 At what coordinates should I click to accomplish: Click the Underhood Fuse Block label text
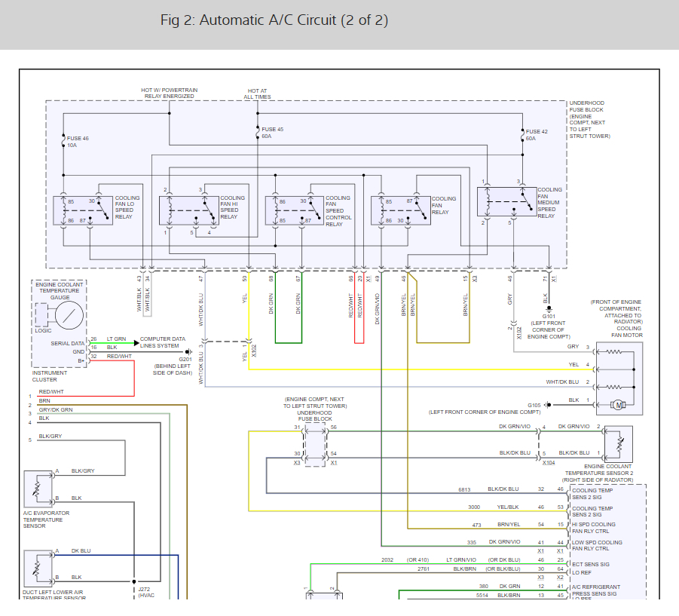click(589, 120)
